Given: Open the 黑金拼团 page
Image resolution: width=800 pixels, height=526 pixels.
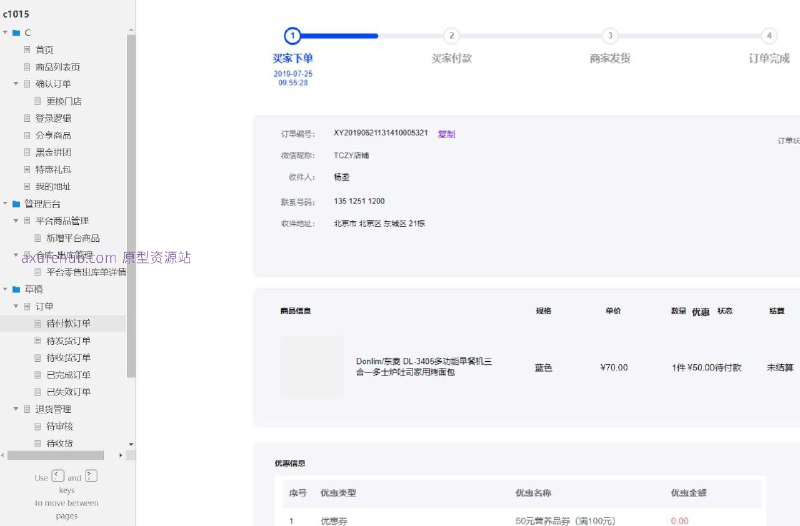Looking at the screenshot, I should (53, 152).
